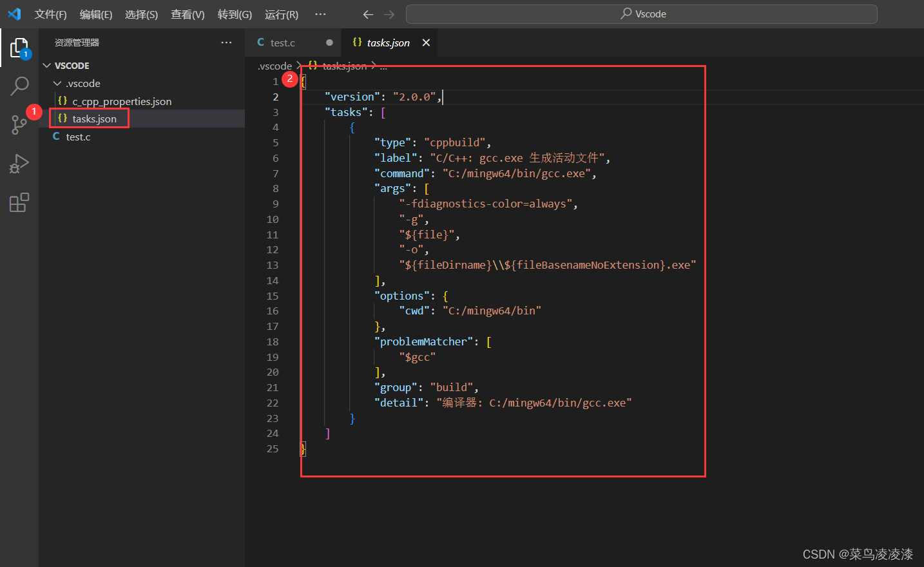Open the 选择(S) menu

141,14
